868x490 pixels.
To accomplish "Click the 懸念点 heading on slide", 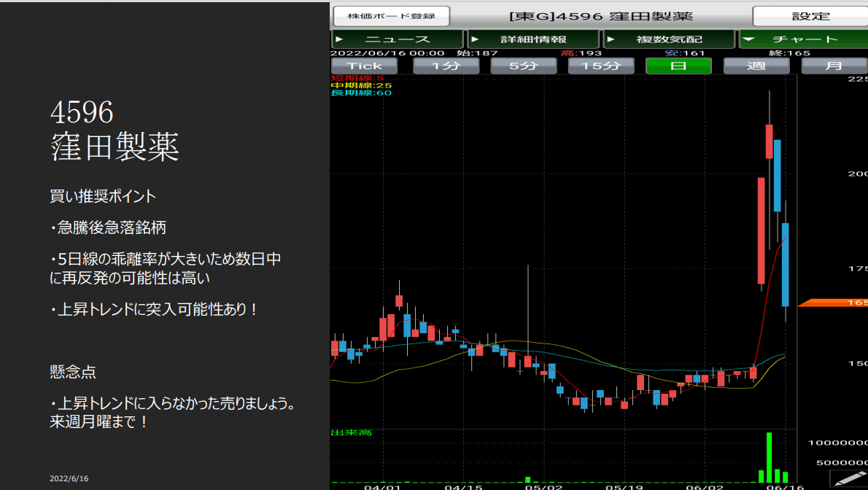I will click(x=72, y=372).
